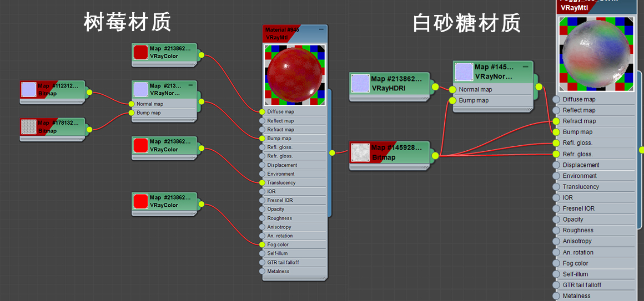
Task: Click Opacity socket on Material #945
Action: coord(262,209)
